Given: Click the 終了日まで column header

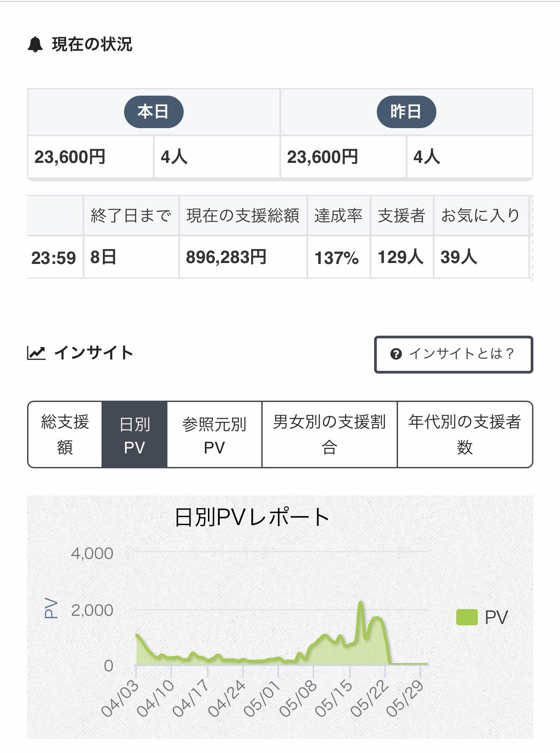Looking at the screenshot, I should pyautogui.click(x=131, y=216).
